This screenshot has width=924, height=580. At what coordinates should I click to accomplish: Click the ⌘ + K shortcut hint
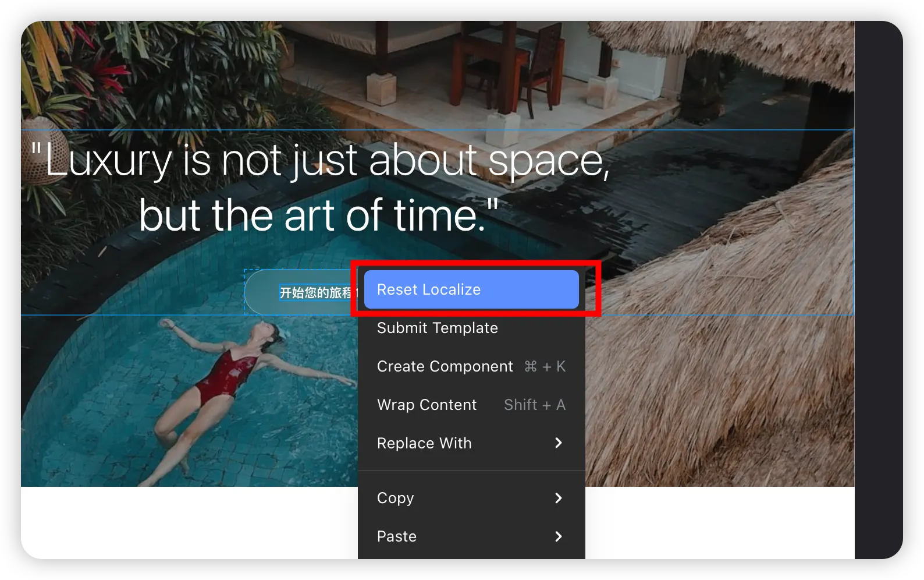pyautogui.click(x=545, y=366)
